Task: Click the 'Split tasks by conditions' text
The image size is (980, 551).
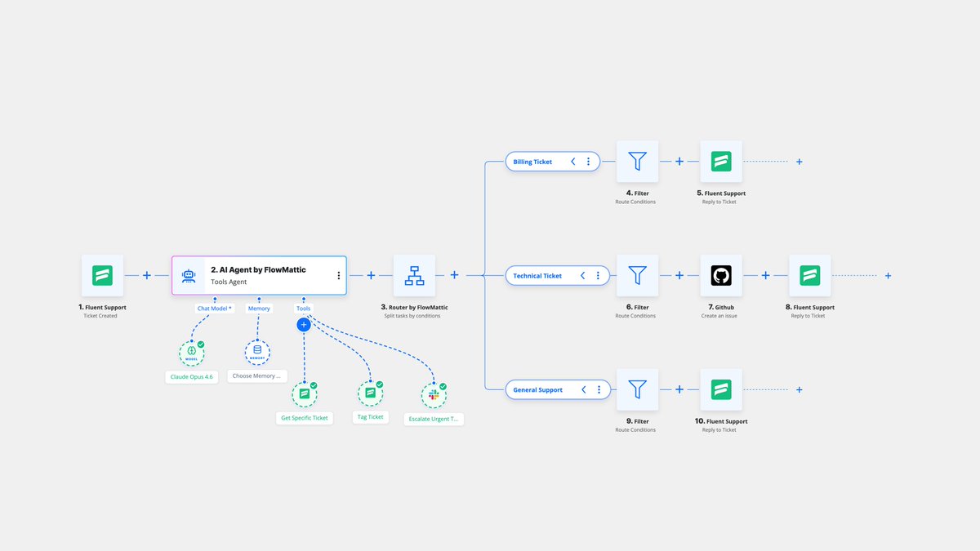Action: tap(412, 316)
